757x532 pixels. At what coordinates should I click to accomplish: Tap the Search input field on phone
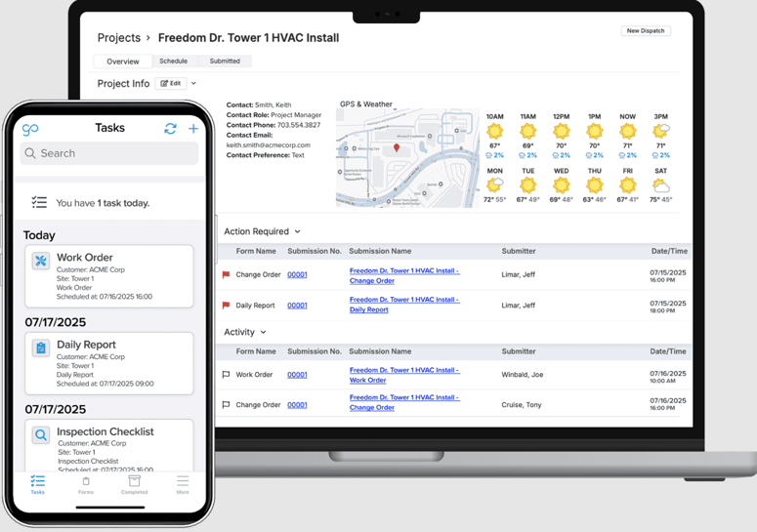pyautogui.click(x=109, y=153)
